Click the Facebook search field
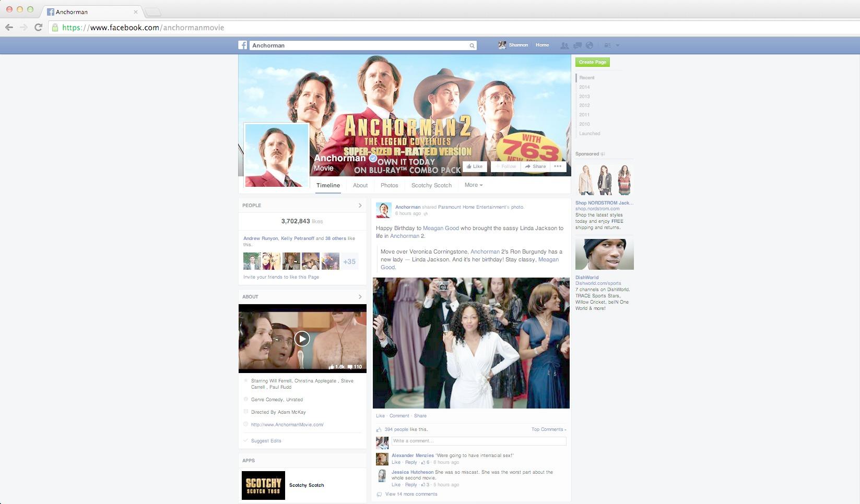Image resolution: width=860 pixels, height=504 pixels. 363,45
